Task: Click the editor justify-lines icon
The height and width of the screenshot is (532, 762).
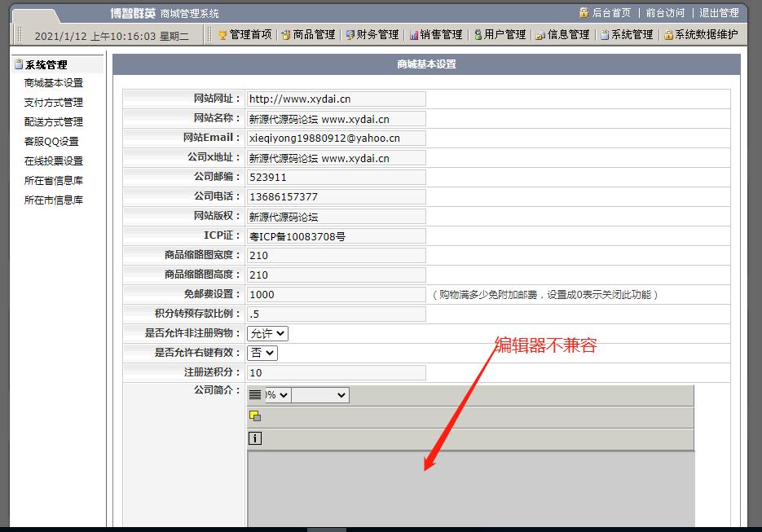Action: pyautogui.click(x=254, y=395)
